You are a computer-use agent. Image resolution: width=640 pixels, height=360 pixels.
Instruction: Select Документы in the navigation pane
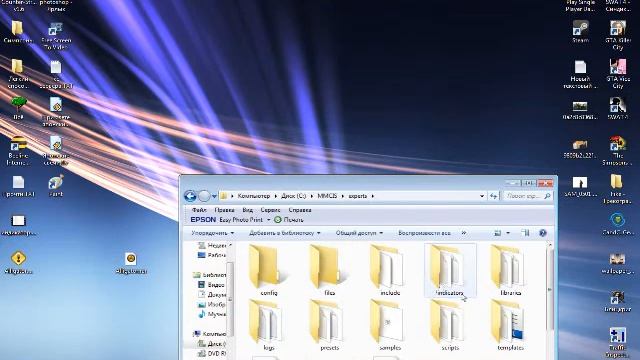point(211,294)
